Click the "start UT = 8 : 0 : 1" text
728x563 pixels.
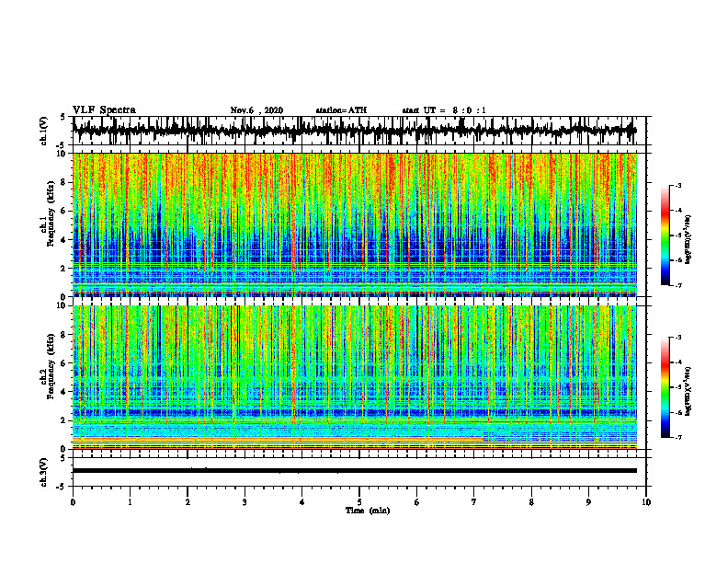pos(444,110)
